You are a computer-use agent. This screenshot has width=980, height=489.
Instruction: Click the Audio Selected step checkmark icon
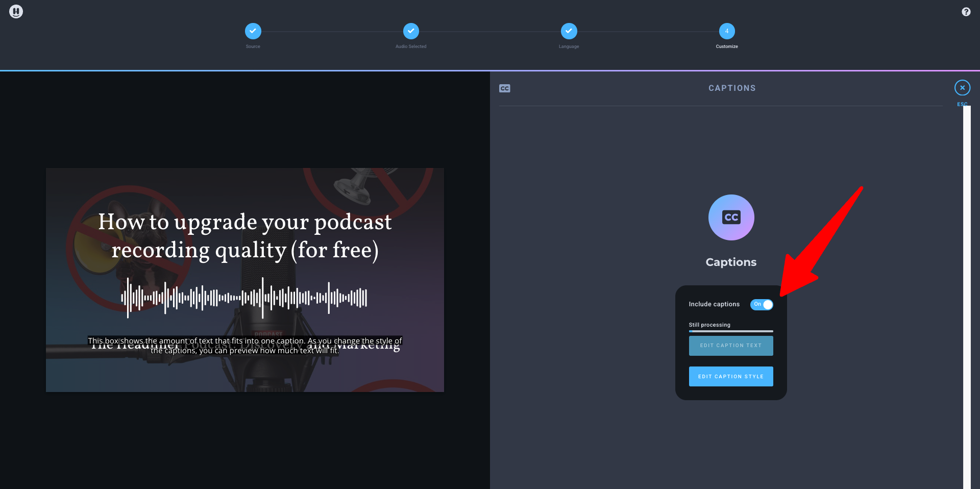411,31
